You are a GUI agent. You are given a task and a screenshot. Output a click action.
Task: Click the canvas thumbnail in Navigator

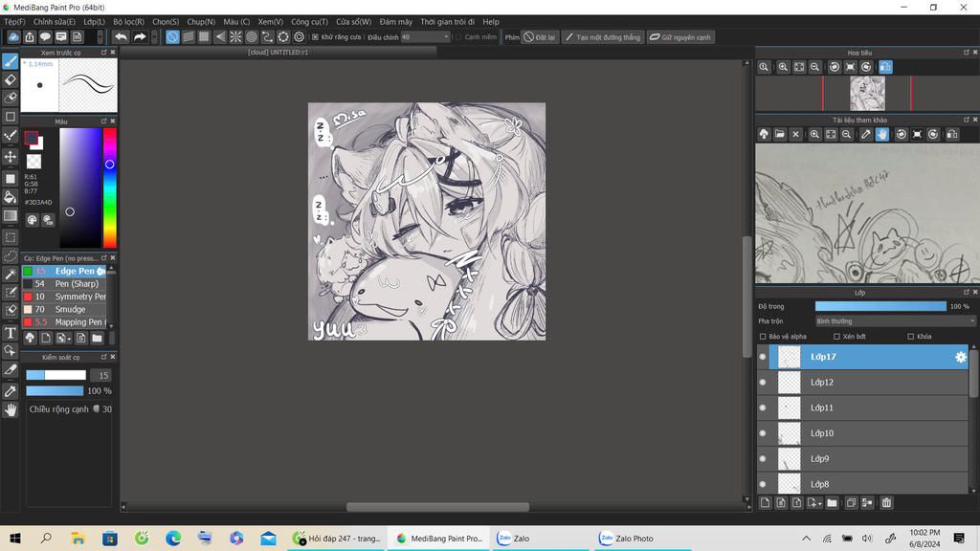point(867,93)
